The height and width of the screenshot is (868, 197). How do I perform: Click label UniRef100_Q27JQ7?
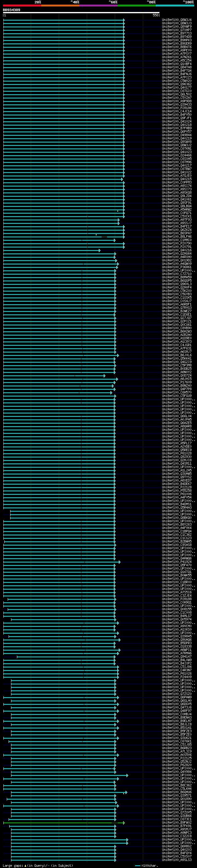177,318
